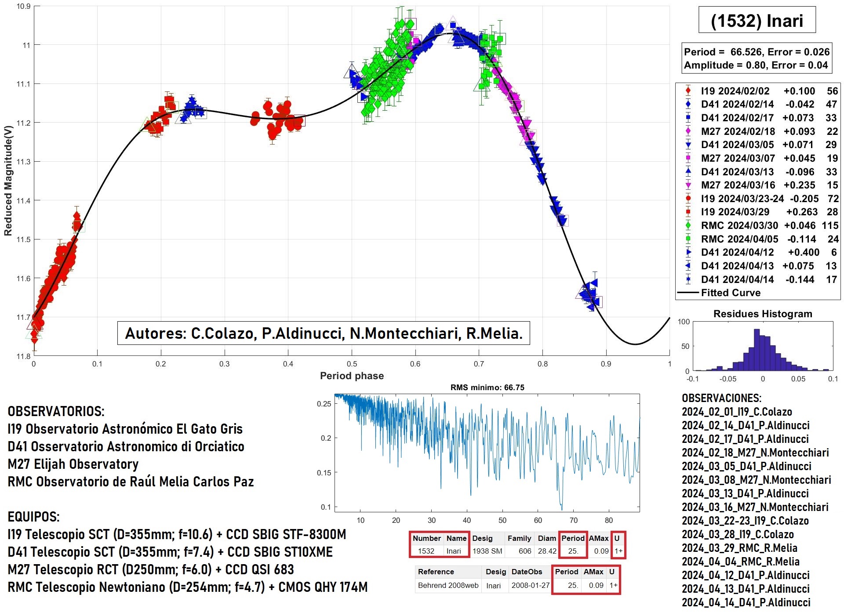Click the Amplitude = 0.80 result line
This screenshot has height=616, width=844.
(x=756, y=65)
